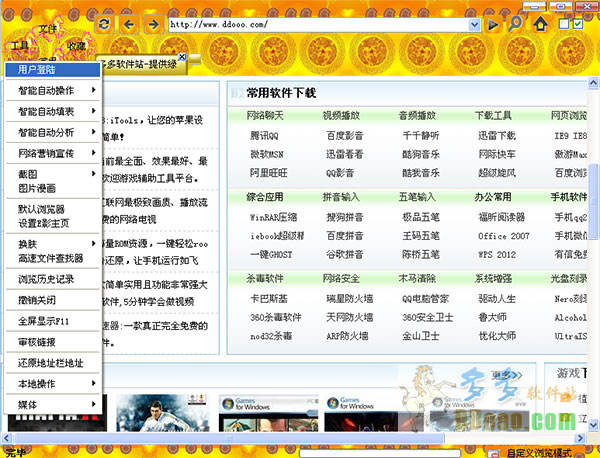Select 用户登陆 menu entry
Viewport: 600px width, 458px height.
pos(53,70)
